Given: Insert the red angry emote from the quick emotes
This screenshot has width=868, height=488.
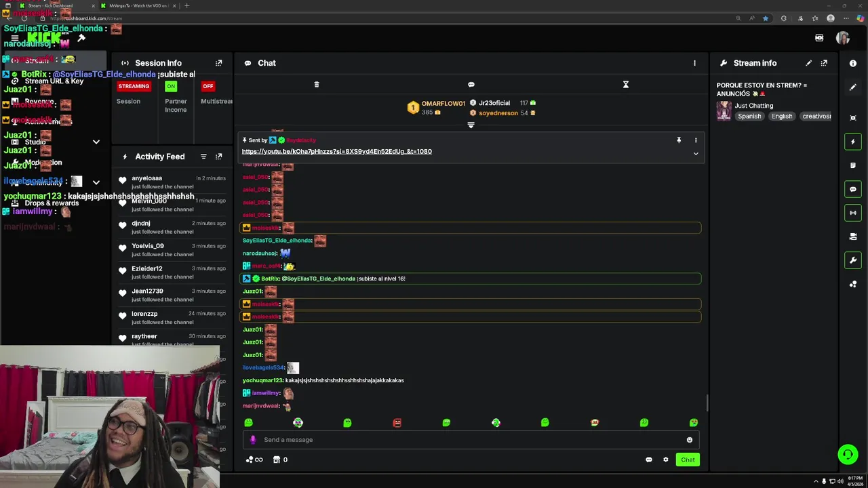Looking at the screenshot, I should coord(397,423).
